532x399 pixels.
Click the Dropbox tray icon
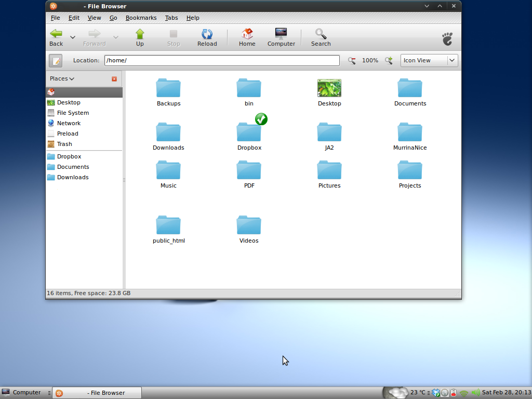[436, 393]
